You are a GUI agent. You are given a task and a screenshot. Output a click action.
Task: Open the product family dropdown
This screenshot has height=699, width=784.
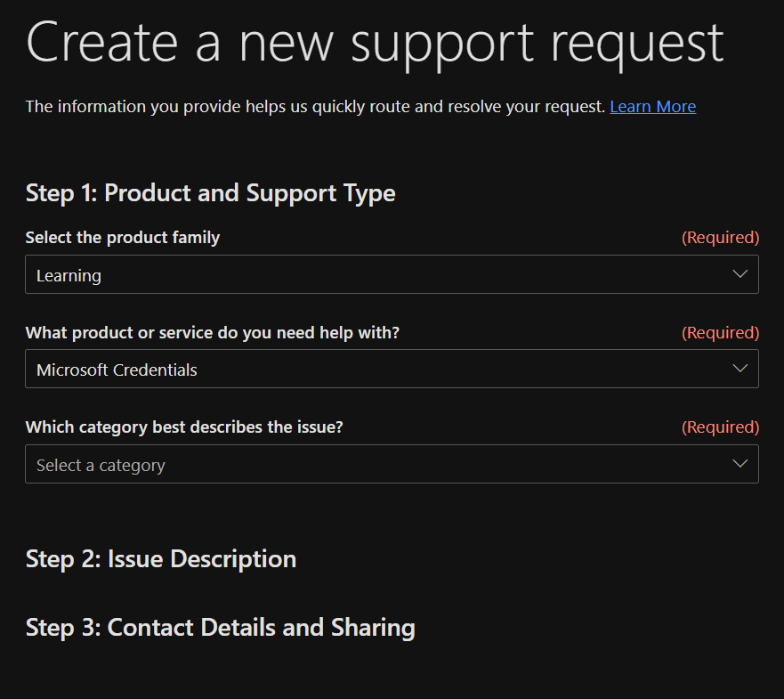tap(392, 274)
